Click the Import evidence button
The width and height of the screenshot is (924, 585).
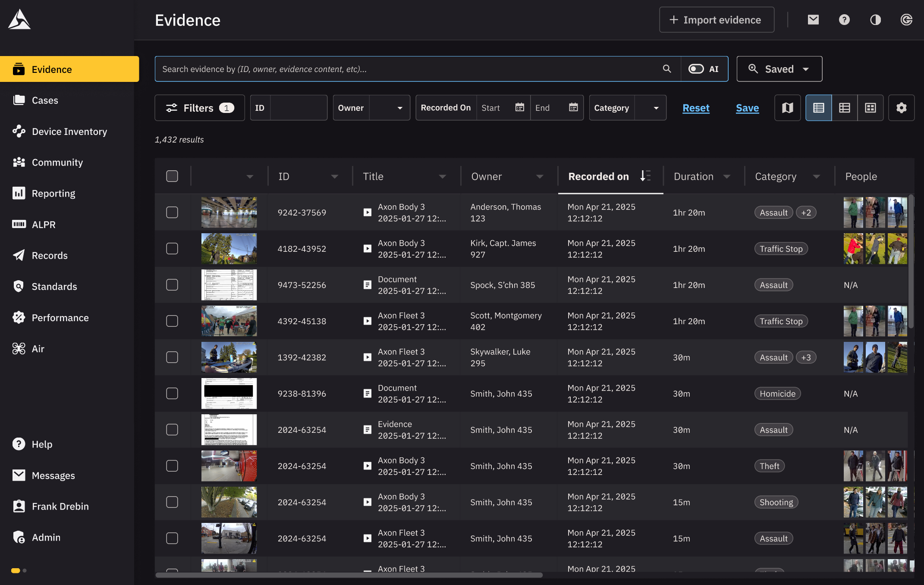coord(717,19)
